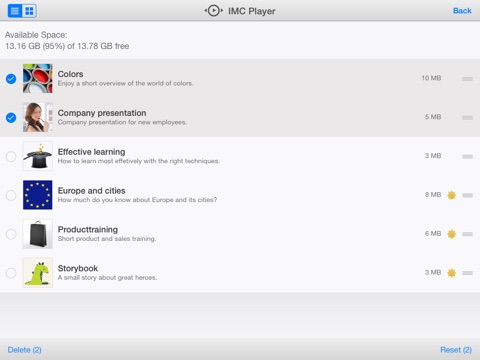
Task: Select the Producttraining checkbox
Action: 11,234
